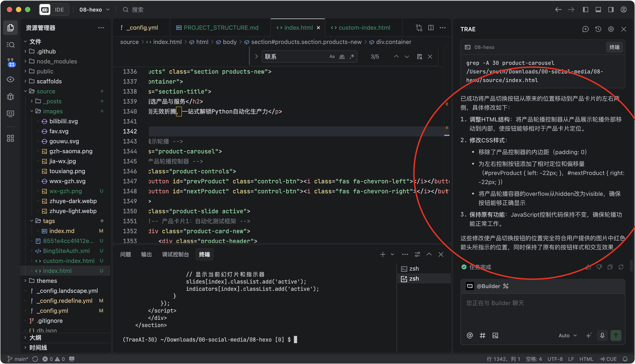The height and width of the screenshot is (364, 635).
Task: Switch to the 问题 panel tab
Action: (x=126, y=255)
